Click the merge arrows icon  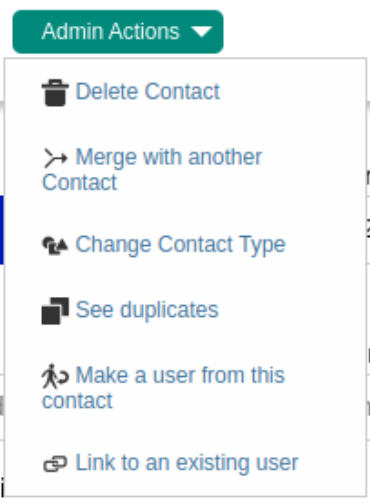pyautogui.click(x=55, y=158)
